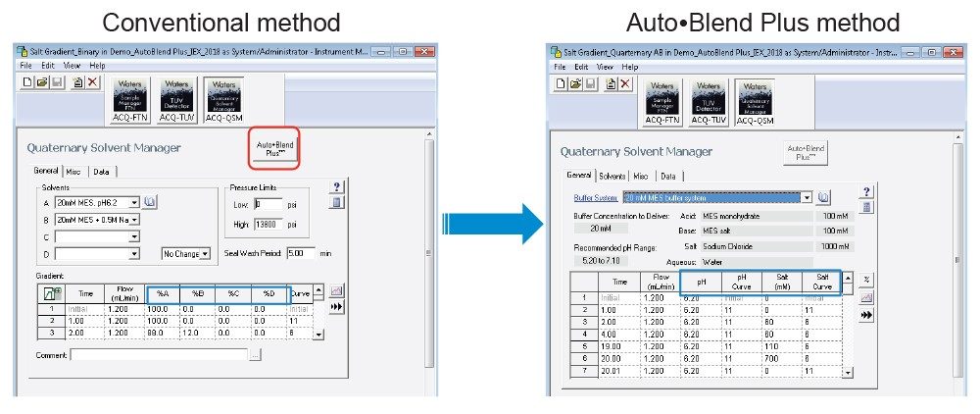Click New file icon in Salt Gradient_Quaternary window
Screen dimensions: 980x414
561,83
